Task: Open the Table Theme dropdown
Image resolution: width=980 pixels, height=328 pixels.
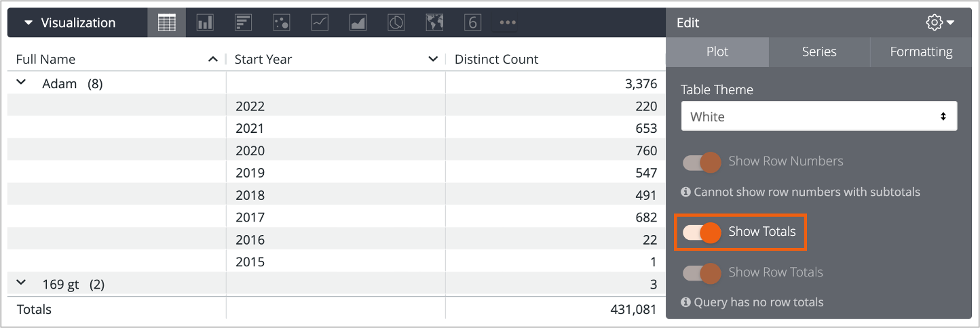Action: tap(818, 117)
